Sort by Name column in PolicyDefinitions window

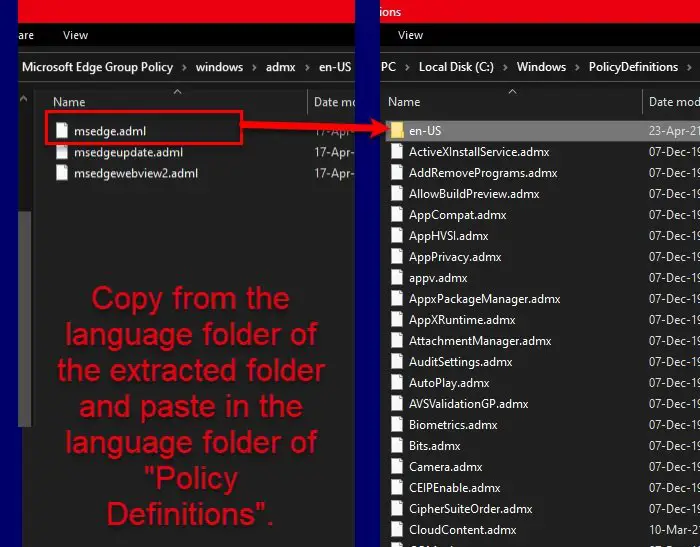[404, 102]
